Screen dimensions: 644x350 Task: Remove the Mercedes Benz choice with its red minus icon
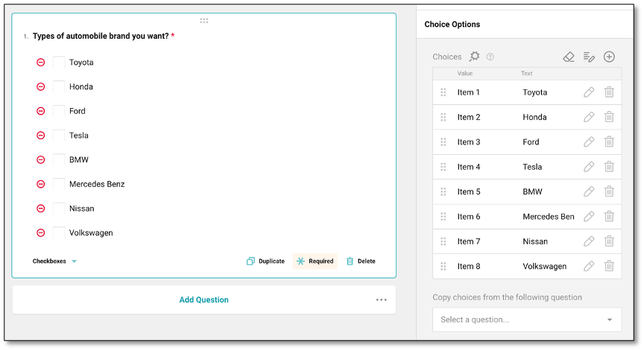point(41,184)
